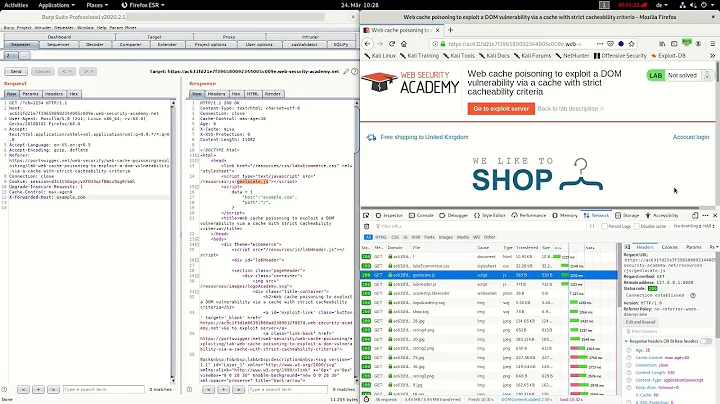Screen dimensions: 720x404
Task: Open Firefox ESR app menu in top bar
Action: point(143,5)
